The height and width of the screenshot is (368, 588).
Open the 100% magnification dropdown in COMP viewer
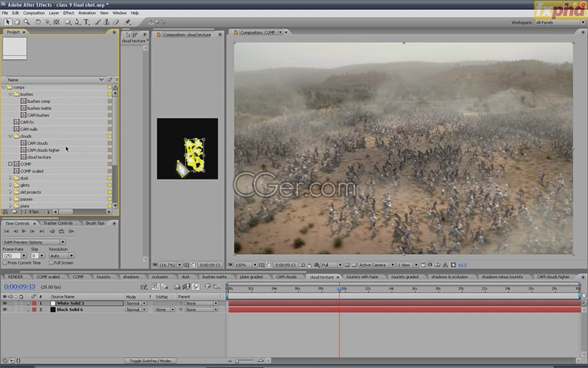coord(246,265)
